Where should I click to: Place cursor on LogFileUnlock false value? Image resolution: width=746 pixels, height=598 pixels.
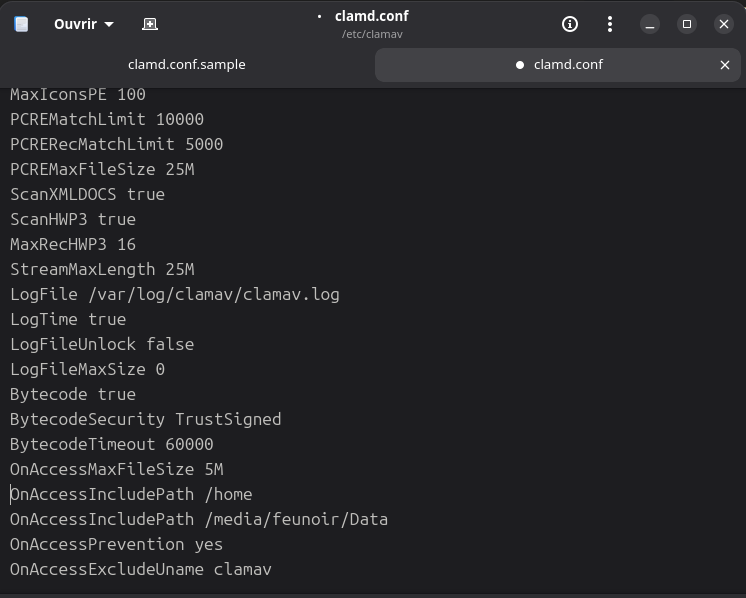coord(170,345)
